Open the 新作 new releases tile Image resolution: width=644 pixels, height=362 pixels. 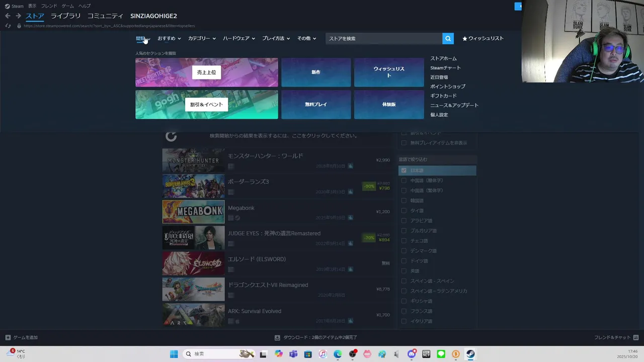coord(316,72)
